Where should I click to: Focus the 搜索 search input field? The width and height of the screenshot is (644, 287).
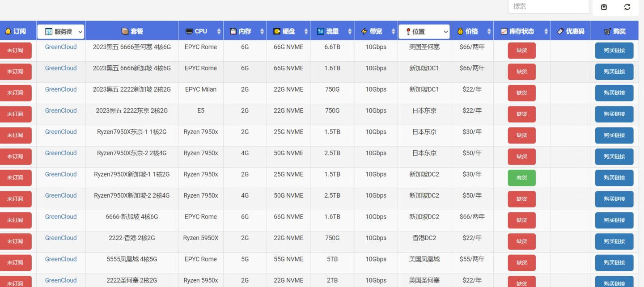coord(549,6)
